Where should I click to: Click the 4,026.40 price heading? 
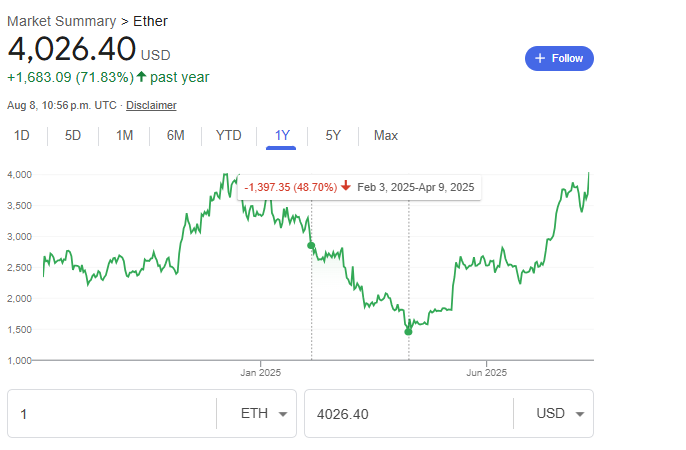click(x=72, y=49)
